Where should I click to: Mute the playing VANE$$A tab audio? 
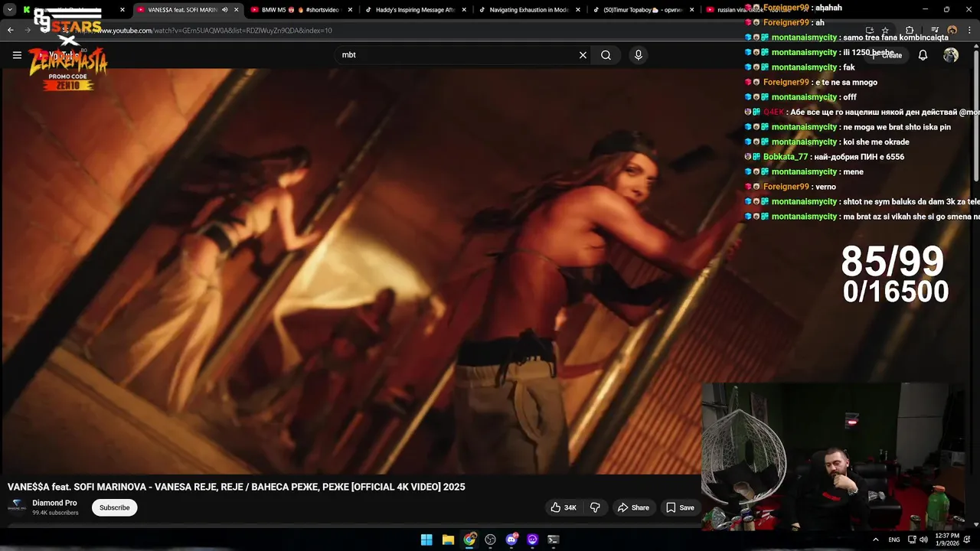pos(224,10)
